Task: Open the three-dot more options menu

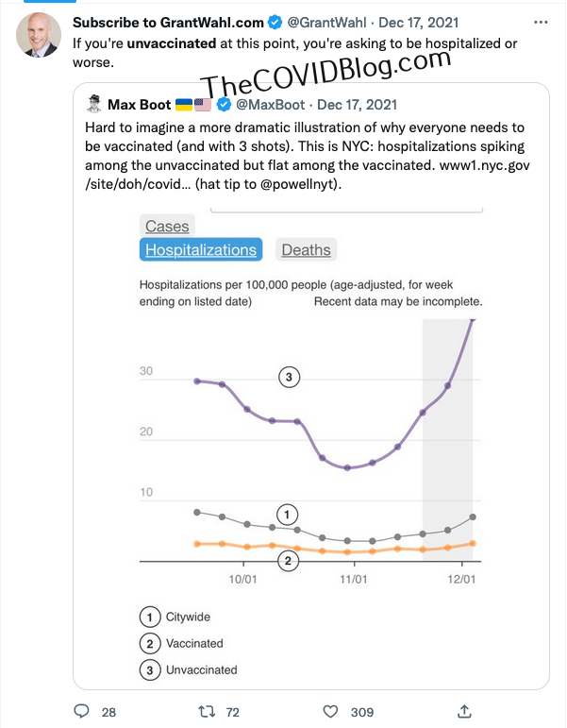Action: [x=538, y=20]
